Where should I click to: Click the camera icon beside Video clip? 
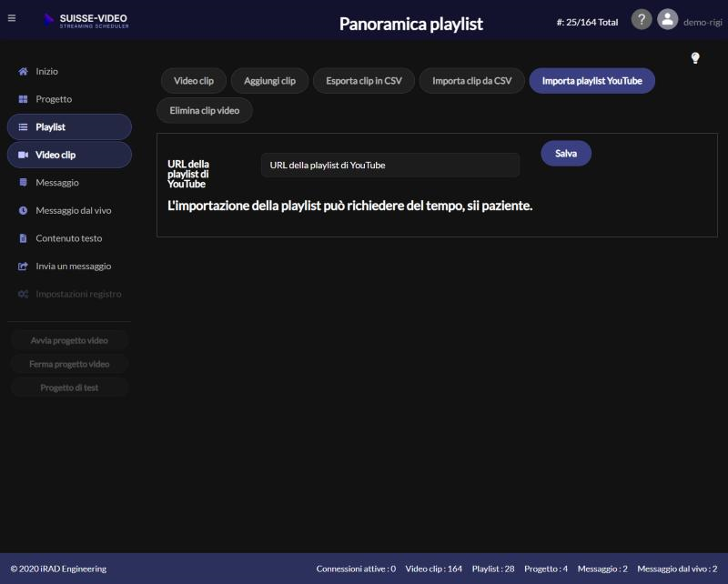[x=23, y=155]
